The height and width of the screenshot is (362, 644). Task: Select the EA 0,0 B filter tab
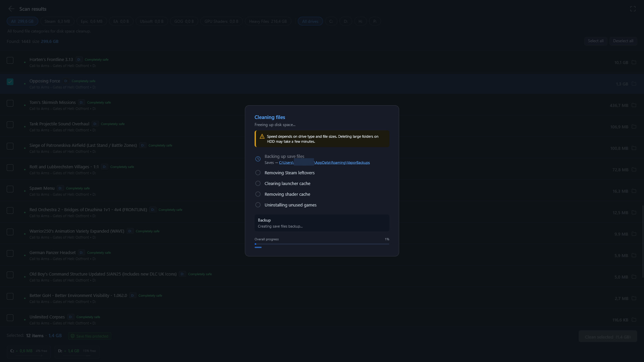pos(121,21)
